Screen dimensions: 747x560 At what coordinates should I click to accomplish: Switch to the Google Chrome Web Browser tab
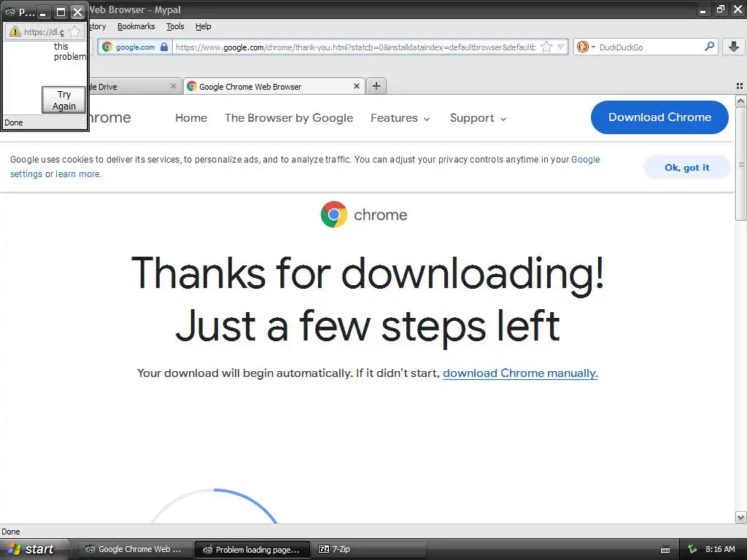click(x=274, y=86)
